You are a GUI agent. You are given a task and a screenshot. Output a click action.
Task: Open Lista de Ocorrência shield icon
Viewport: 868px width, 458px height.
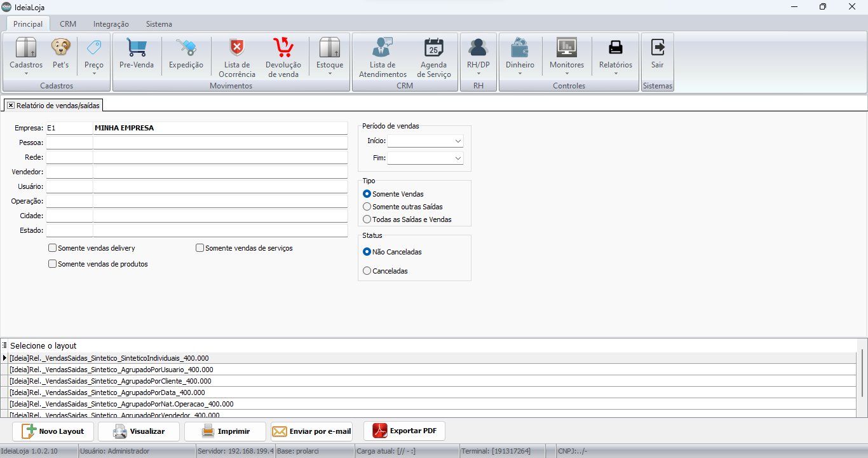click(237, 48)
